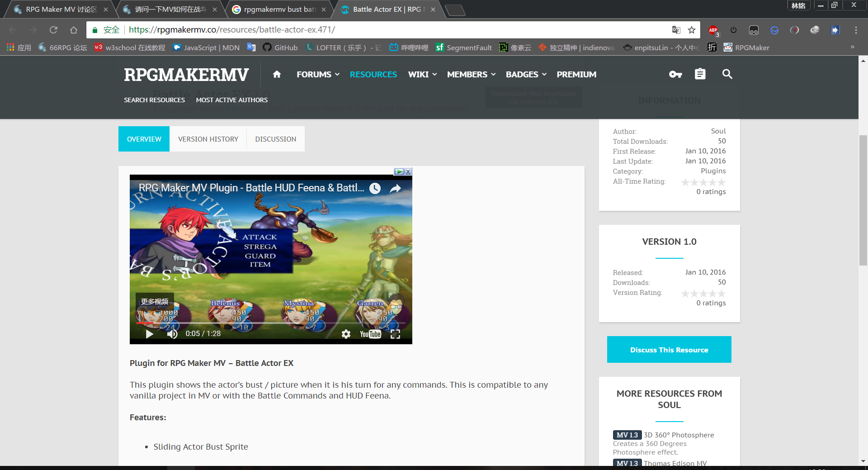The height and width of the screenshot is (470, 868).
Task: Open SEARCH RESOURCES link
Action: 154,100
